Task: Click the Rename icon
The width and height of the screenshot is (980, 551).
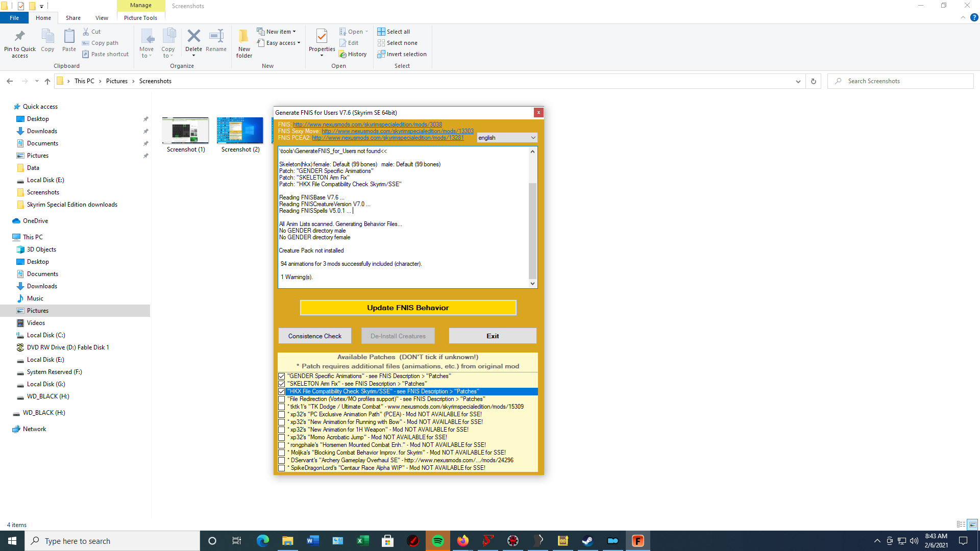Action: [x=216, y=36]
